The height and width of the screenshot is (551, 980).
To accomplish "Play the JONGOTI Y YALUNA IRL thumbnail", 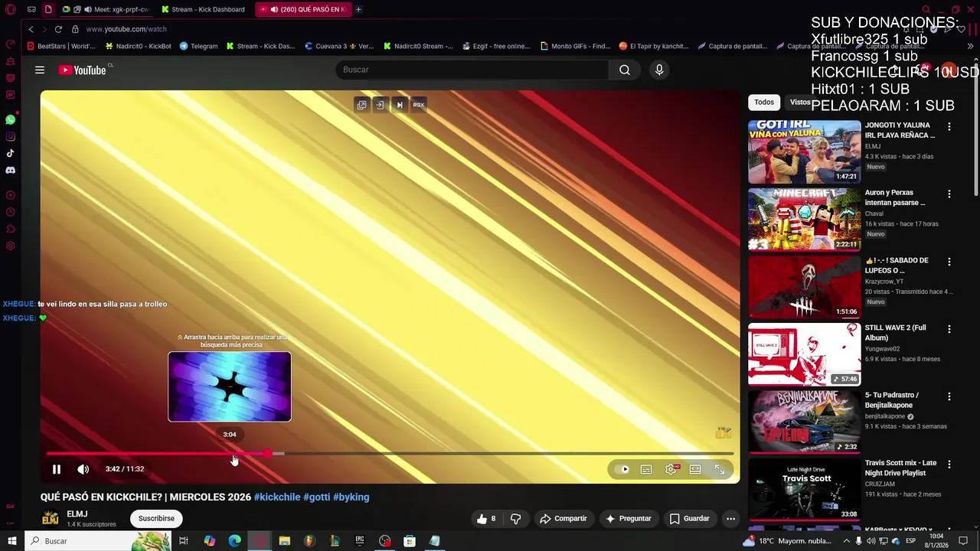I will pyautogui.click(x=804, y=152).
